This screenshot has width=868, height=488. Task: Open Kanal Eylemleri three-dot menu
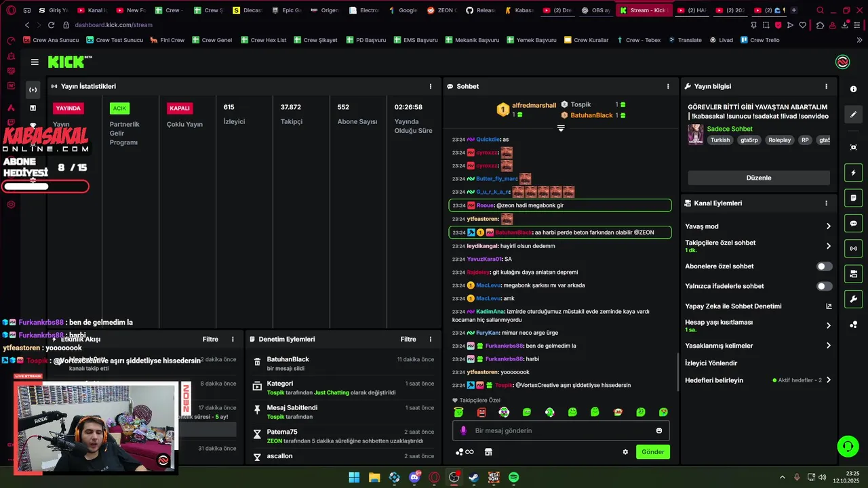(x=826, y=203)
